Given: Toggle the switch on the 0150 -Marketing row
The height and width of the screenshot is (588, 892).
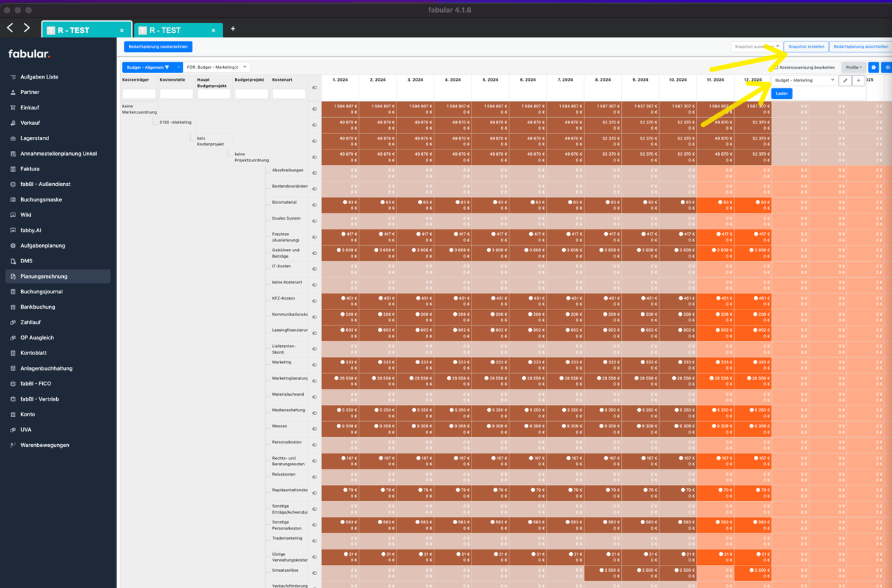Looking at the screenshot, I should pyautogui.click(x=314, y=125).
